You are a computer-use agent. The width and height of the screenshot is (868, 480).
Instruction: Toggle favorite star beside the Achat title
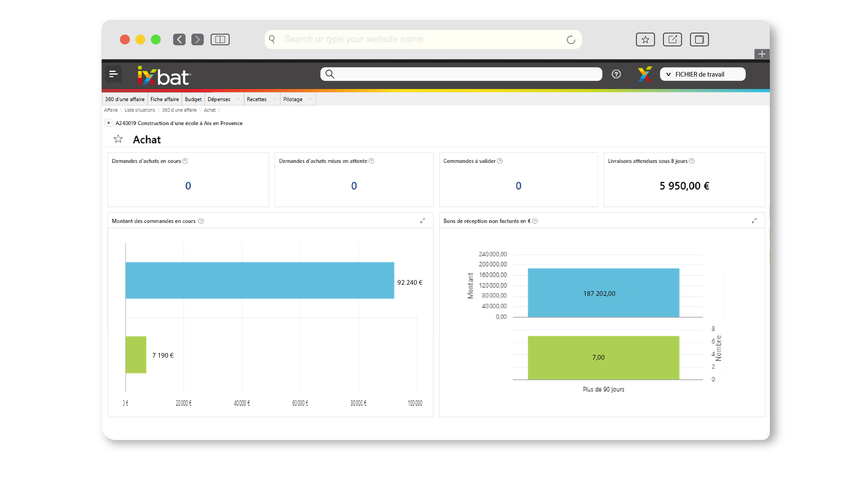click(x=118, y=139)
